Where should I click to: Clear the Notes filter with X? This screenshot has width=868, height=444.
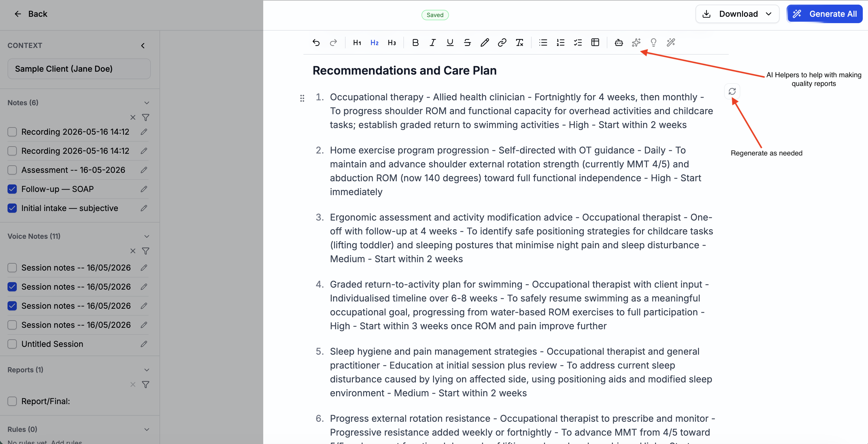133,117
